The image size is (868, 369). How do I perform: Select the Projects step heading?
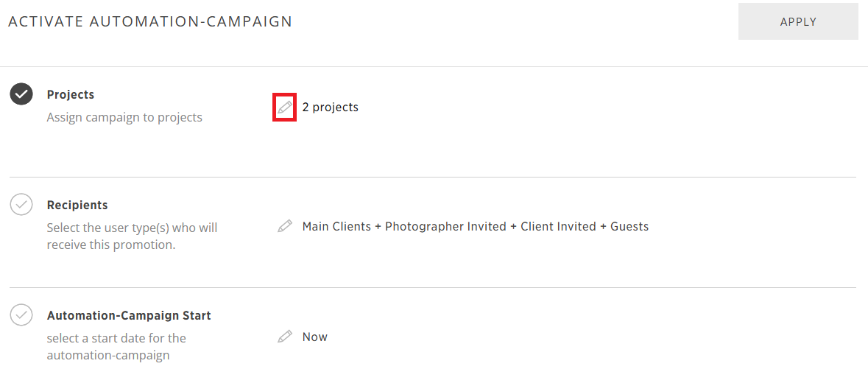click(71, 95)
